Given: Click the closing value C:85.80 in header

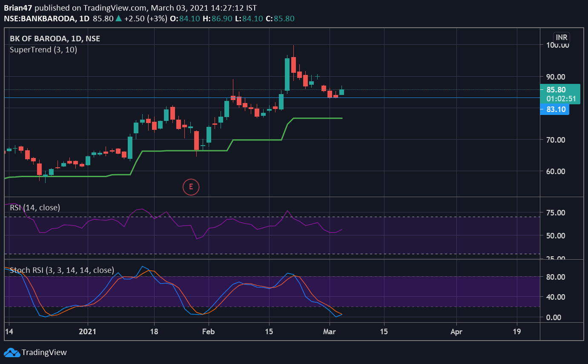Looking at the screenshot, I should pyautogui.click(x=280, y=19).
